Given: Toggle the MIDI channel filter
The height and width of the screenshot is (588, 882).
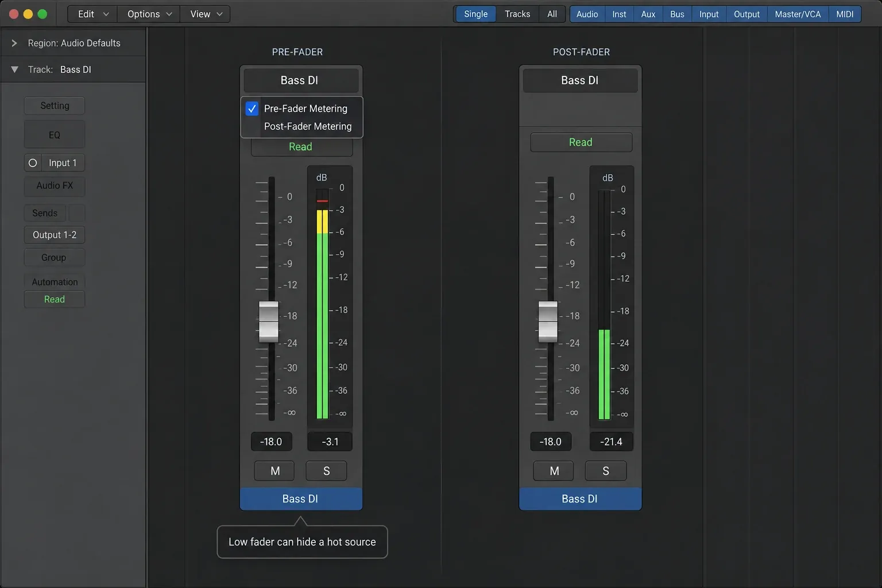Looking at the screenshot, I should tap(845, 14).
